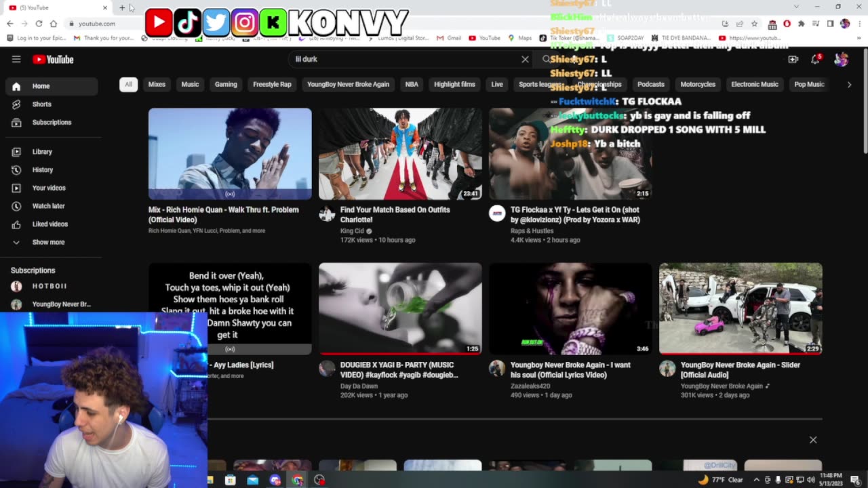Click the Create video camera icon

793,59
